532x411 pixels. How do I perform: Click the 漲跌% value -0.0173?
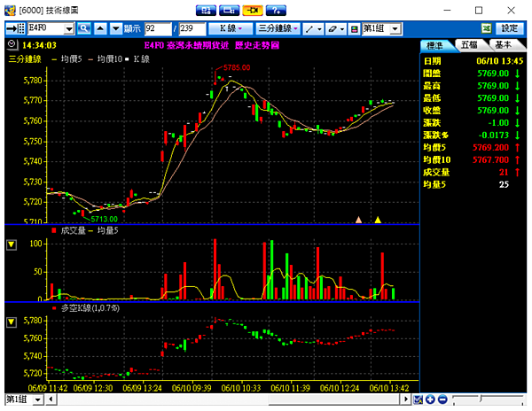(x=494, y=136)
